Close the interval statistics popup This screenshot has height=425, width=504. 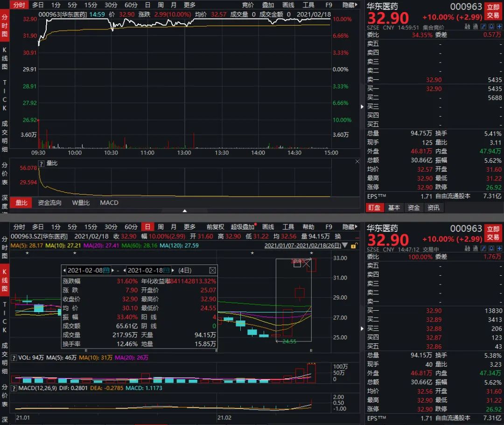click(212, 271)
